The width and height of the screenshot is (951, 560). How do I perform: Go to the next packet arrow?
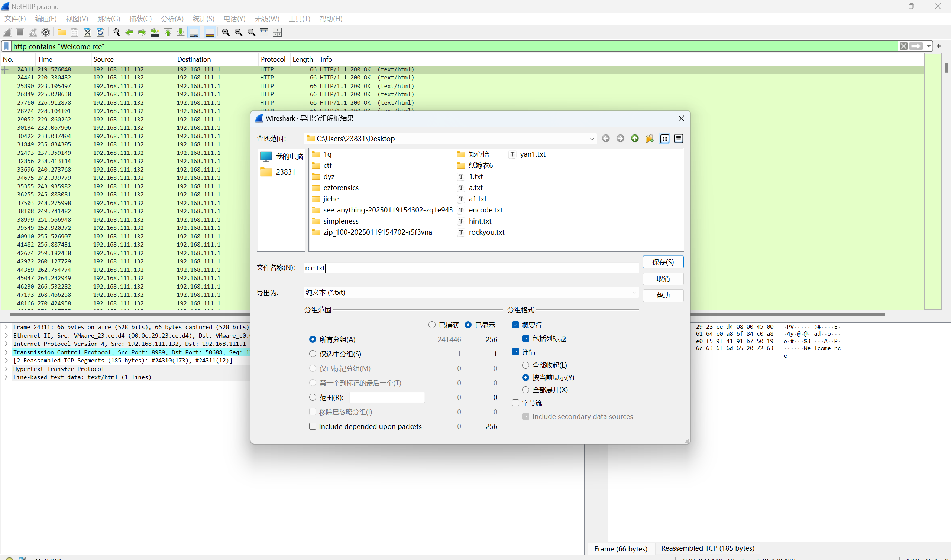142,32
